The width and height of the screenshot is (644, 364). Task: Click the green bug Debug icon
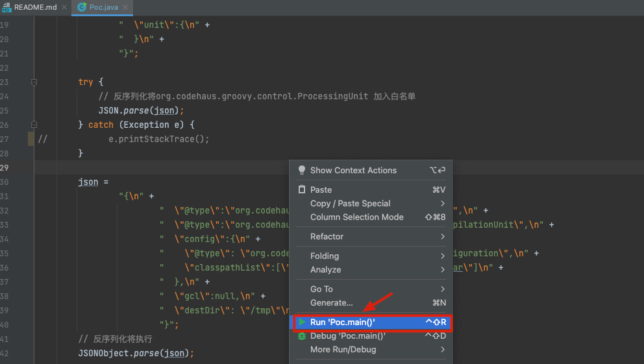pyautogui.click(x=302, y=336)
